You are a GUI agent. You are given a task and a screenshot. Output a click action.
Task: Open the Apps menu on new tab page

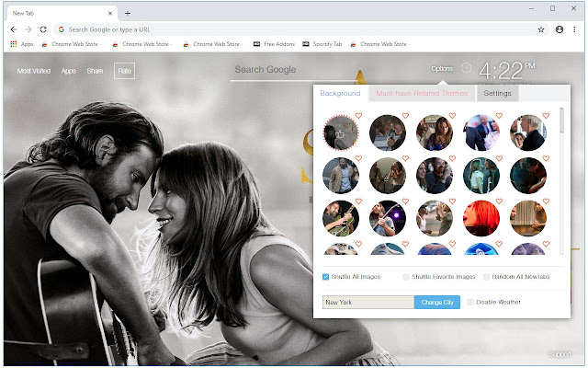(69, 71)
